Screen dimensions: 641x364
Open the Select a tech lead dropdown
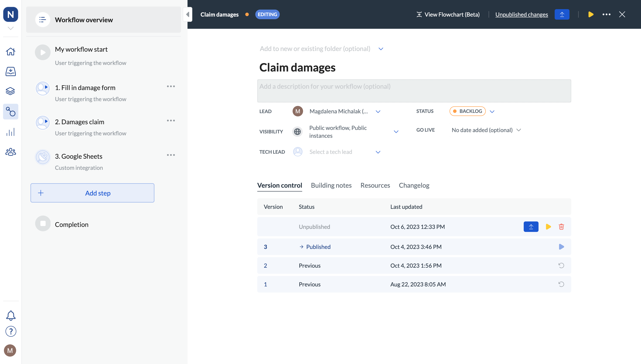pyautogui.click(x=378, y=152)
